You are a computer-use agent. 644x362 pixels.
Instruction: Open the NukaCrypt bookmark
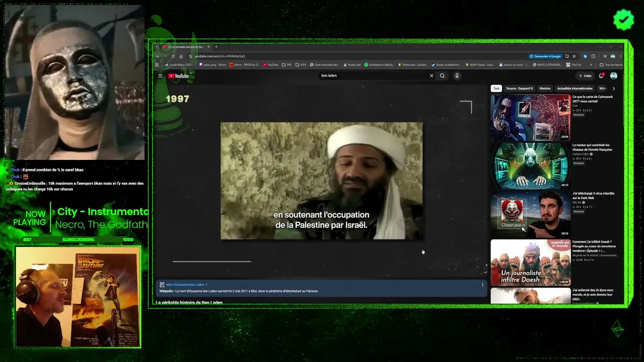[x=352, y=65]
